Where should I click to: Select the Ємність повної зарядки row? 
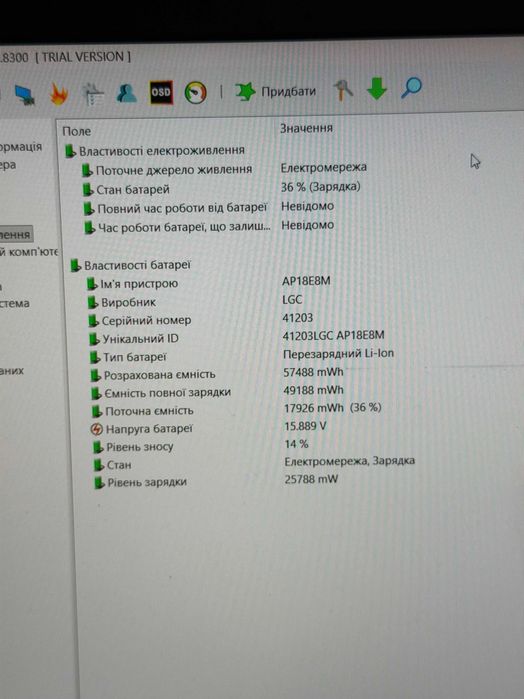161,393
